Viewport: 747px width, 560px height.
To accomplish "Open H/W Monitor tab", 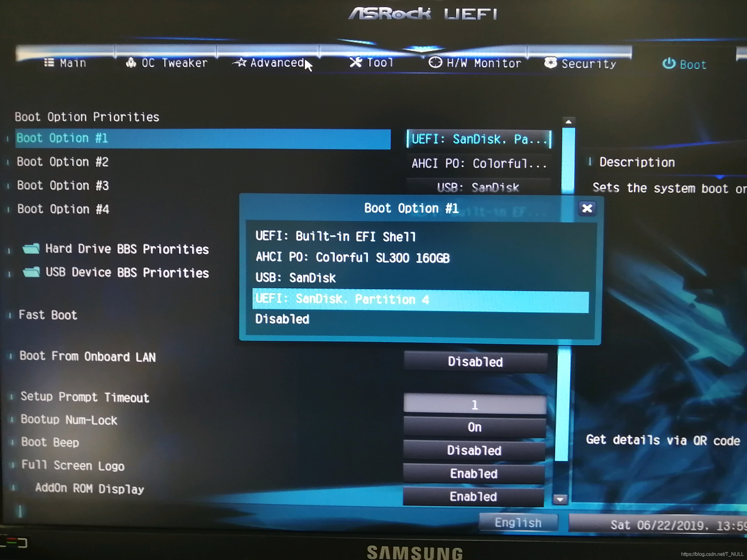I will click(475, 63).
